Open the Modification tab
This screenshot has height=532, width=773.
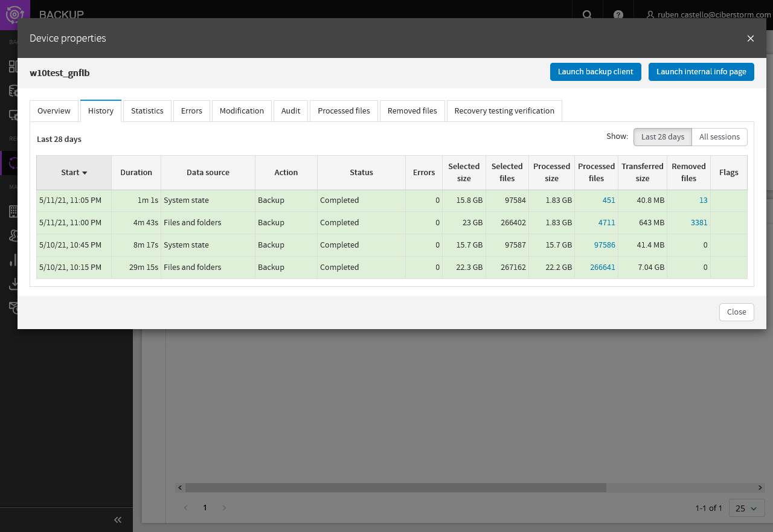point(242,111)
